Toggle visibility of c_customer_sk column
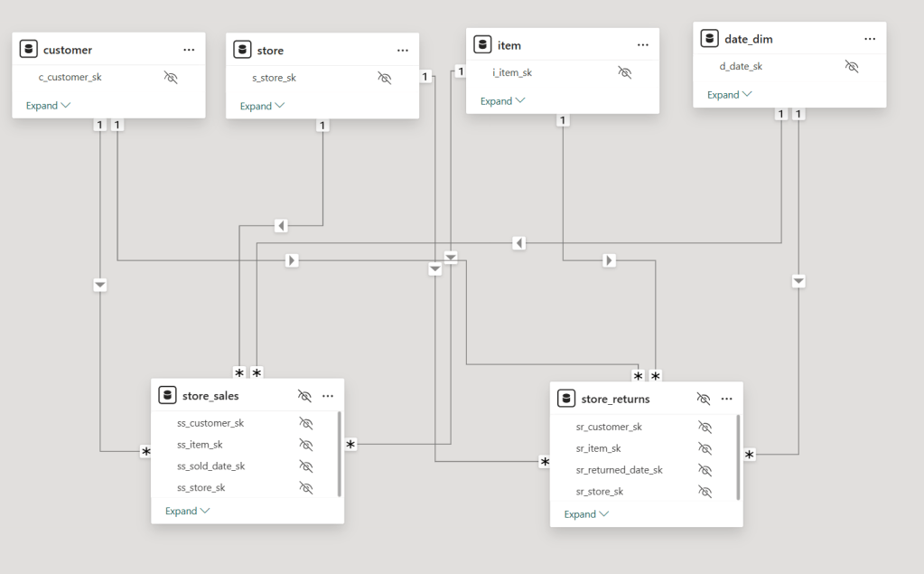 (171, 78)
